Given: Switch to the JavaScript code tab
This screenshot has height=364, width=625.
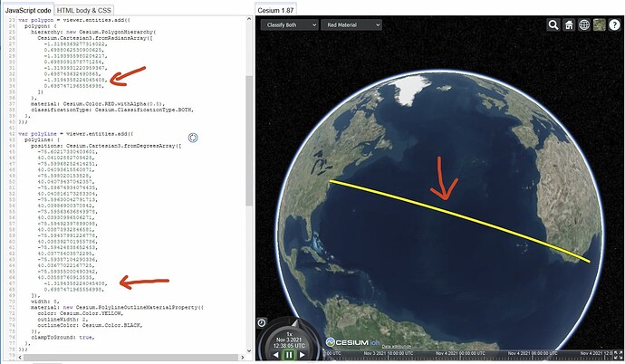Looking at the screenshot, I should pyautogui.click(x=28, y=10).
